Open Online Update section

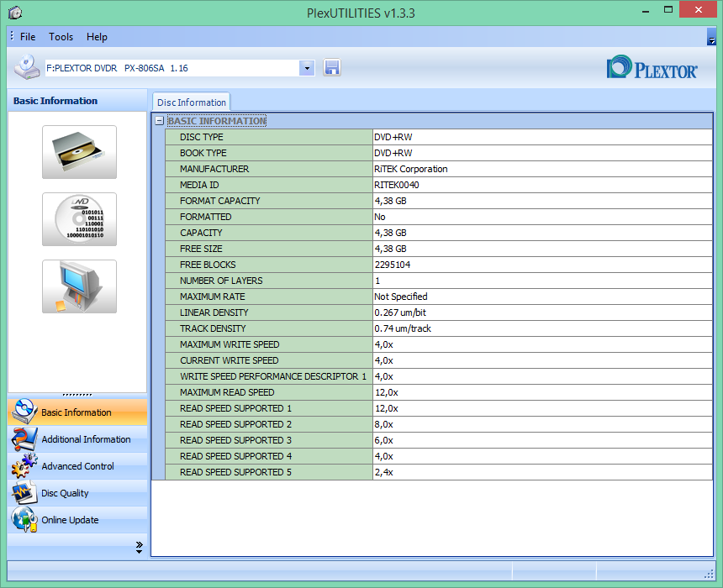click(77, 520)
